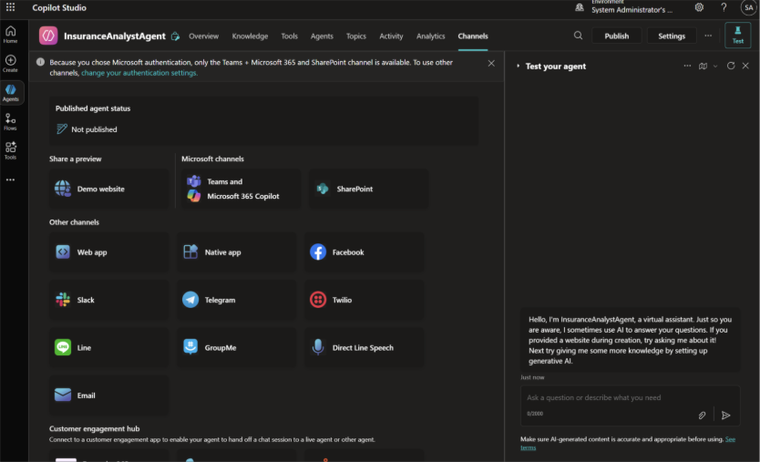Collapse the Test your agent expander arrow

pos(518,66)
